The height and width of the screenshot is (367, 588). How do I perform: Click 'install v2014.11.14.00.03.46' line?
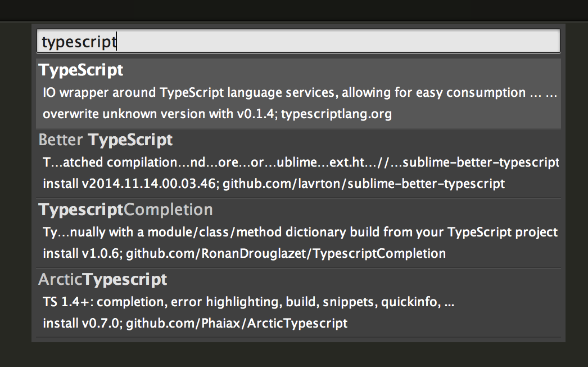274,183
